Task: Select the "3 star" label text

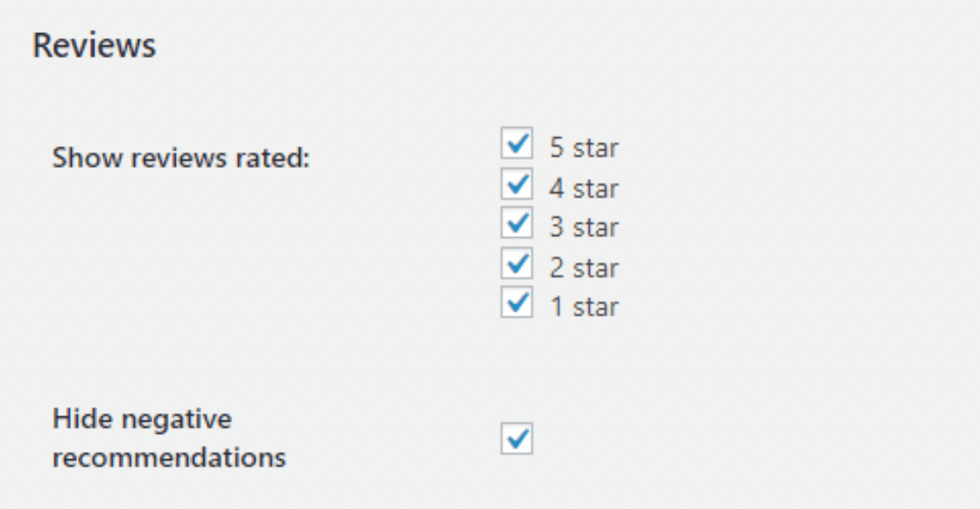Action: [x=584, y=227]
